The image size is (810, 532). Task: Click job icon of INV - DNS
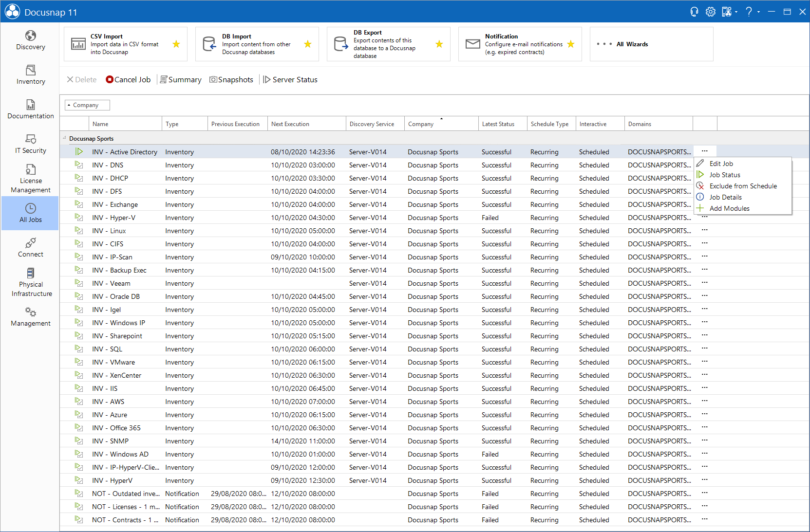pyautogui.click(x=79, y=165)
